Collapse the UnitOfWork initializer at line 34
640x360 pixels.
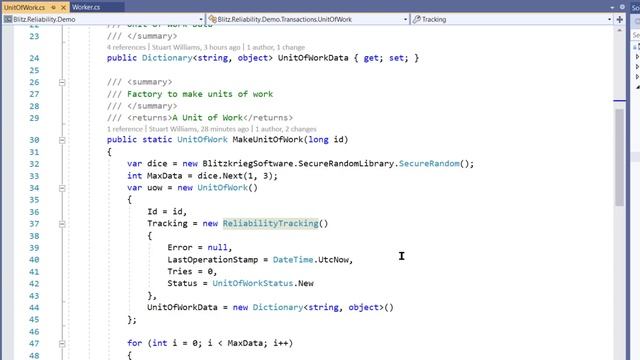[x=62, y=188]
